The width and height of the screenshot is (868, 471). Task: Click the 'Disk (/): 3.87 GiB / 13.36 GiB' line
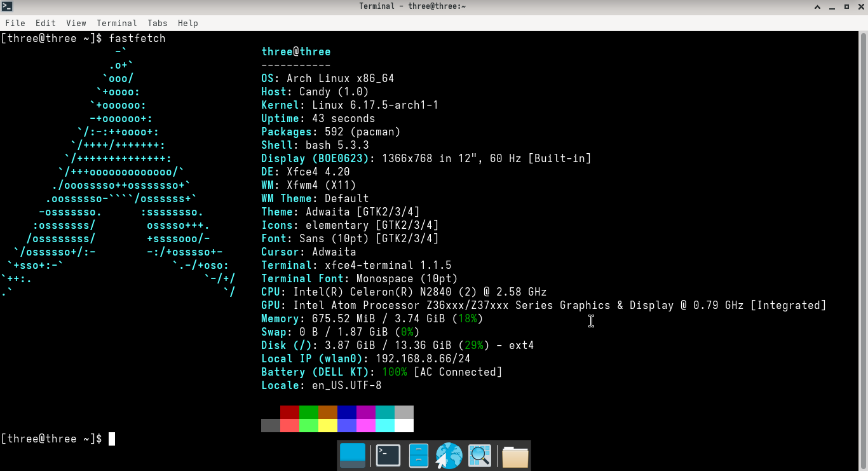click(x=398, y=345)
